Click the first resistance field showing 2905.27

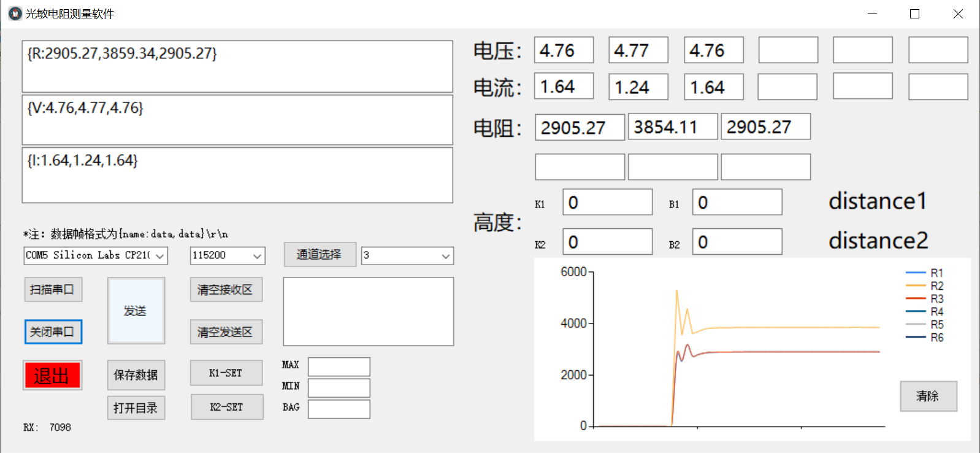[x=580, y=127]
